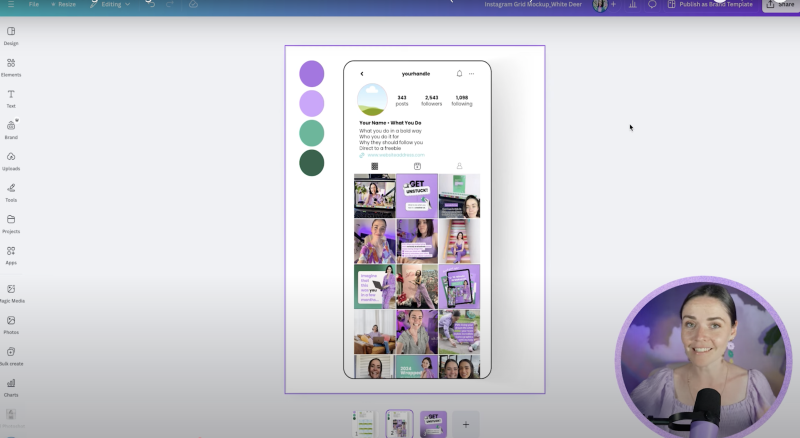Select the reels tab icon in mockup
This screenshot has width=800, height=438.
(417, 166)
